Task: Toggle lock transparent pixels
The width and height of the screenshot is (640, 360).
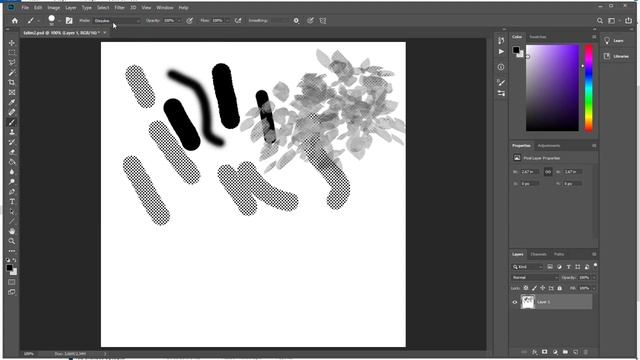Action: 526,288
